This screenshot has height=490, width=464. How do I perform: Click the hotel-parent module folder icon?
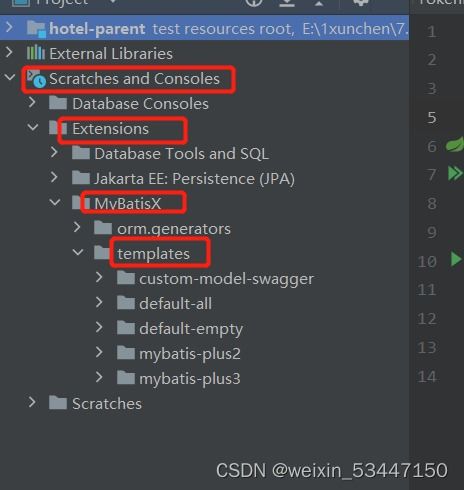36,29
